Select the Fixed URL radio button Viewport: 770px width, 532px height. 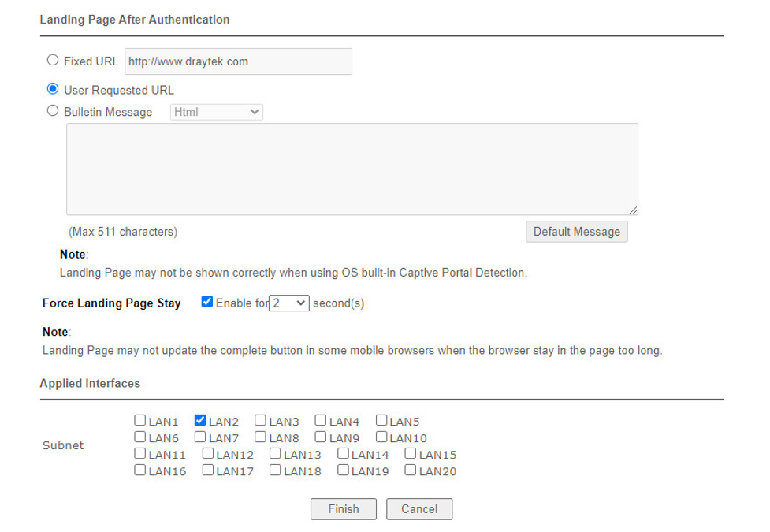click(53, 61)
